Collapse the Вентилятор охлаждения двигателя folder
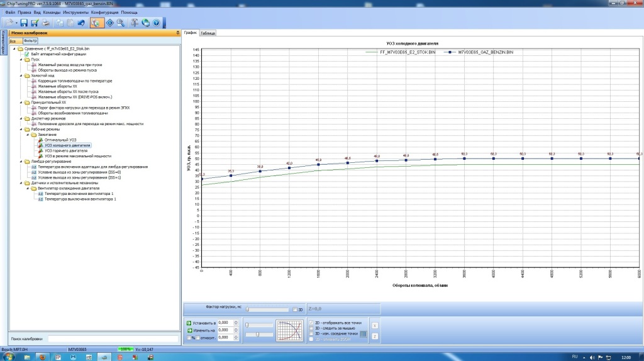This screenshot has width=644, height=361. coord(28,188)
